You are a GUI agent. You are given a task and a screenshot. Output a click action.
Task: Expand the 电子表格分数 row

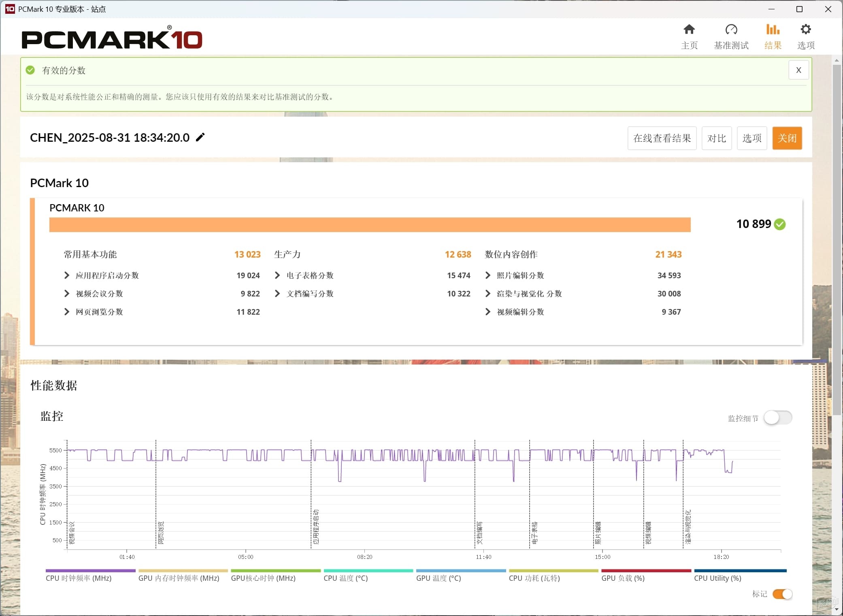(277, 275)
